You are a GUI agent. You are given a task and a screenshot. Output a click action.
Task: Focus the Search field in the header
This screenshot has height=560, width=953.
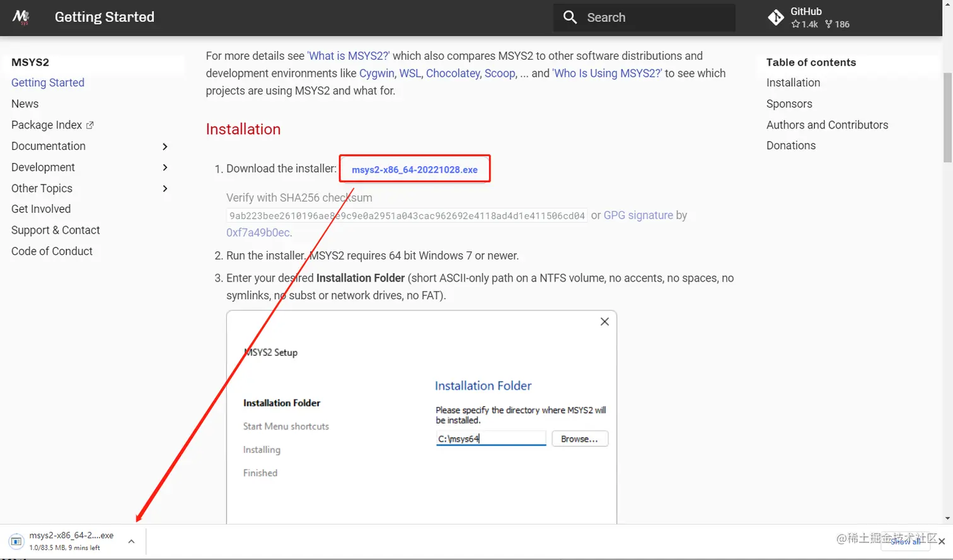coord(644,18)
